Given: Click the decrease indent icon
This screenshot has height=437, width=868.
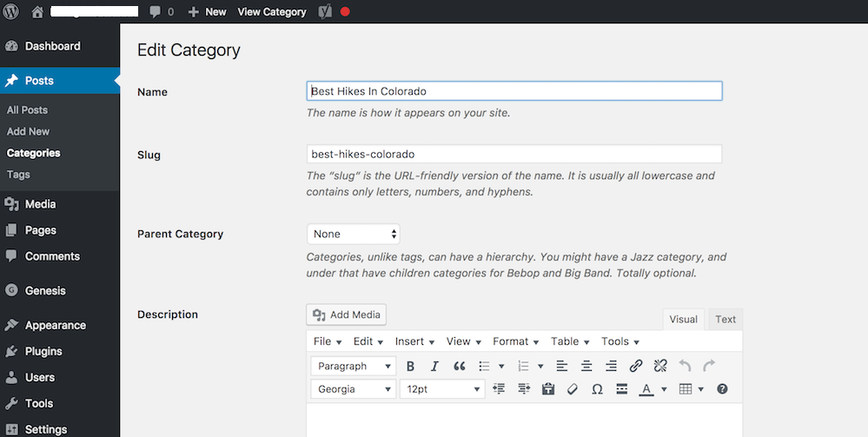Looking at the screenshot, I should coord(499,389).
